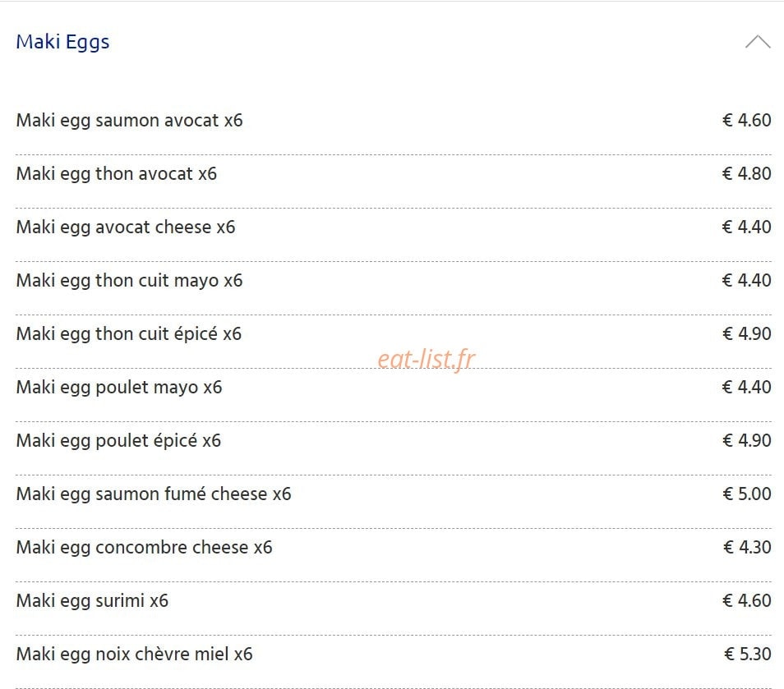
Task: Collapse the Maki Eggs section chevron
Action: (x=758, y=42)
